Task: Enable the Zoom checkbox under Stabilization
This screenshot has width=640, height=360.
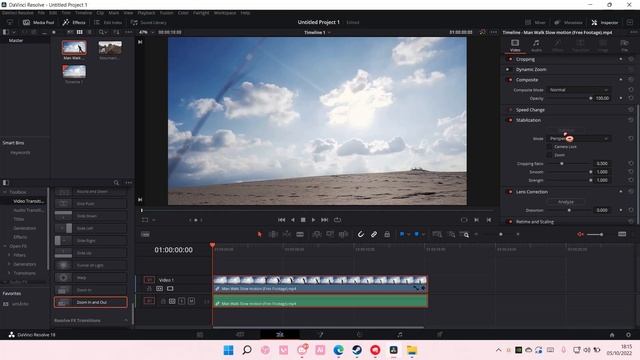Action: [x=549, y=155]
